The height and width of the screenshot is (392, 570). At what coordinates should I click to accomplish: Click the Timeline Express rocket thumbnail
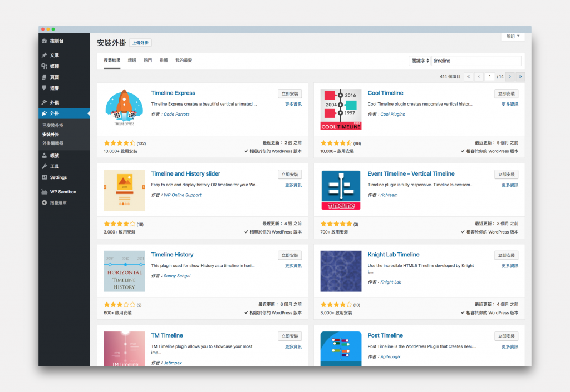pos(124,109)
